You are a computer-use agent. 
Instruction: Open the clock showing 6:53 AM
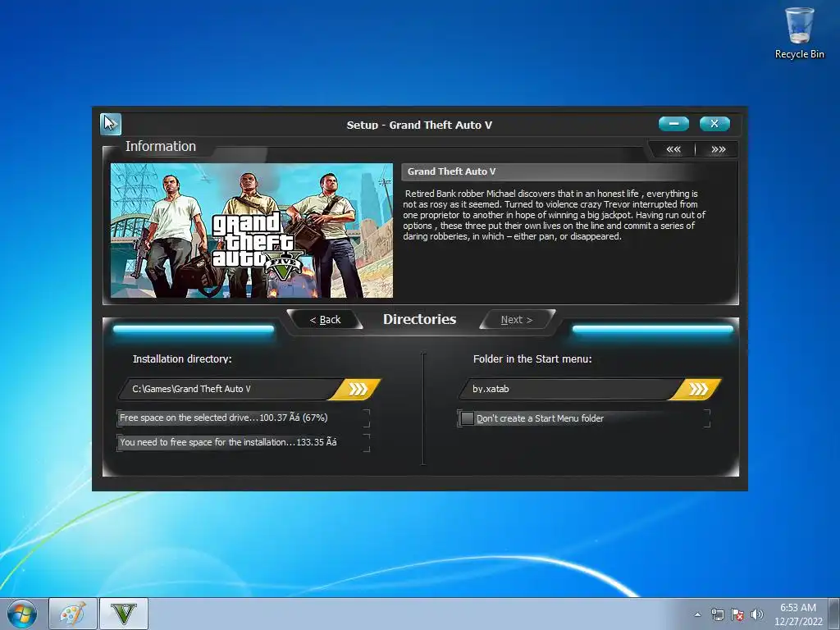point(798,614)
